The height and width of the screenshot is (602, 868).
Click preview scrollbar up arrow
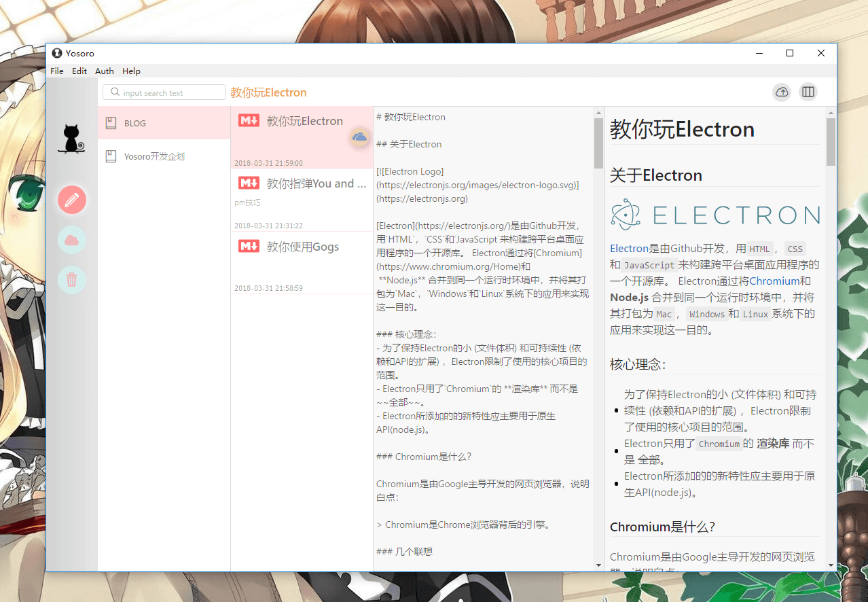[831, 112]
